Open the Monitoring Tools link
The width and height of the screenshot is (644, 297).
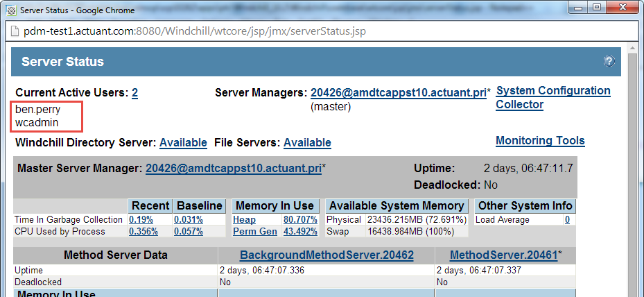point(540,141)
